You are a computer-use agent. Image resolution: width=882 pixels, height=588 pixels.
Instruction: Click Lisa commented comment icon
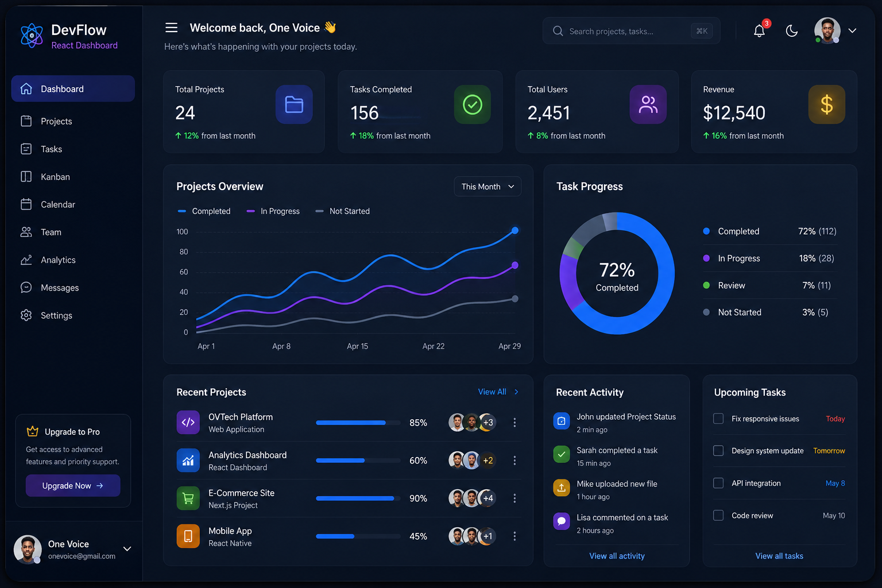click(562, 521)
